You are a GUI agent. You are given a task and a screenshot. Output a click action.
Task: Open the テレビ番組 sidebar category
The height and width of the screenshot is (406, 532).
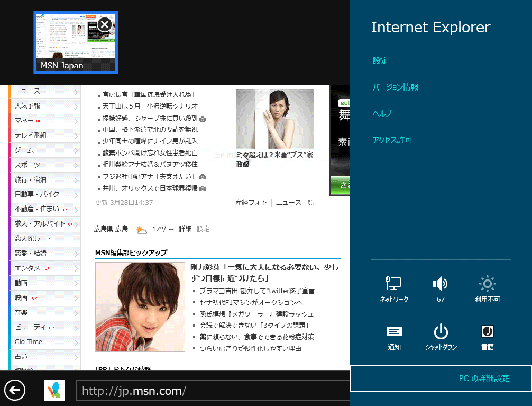click(45, 135)
